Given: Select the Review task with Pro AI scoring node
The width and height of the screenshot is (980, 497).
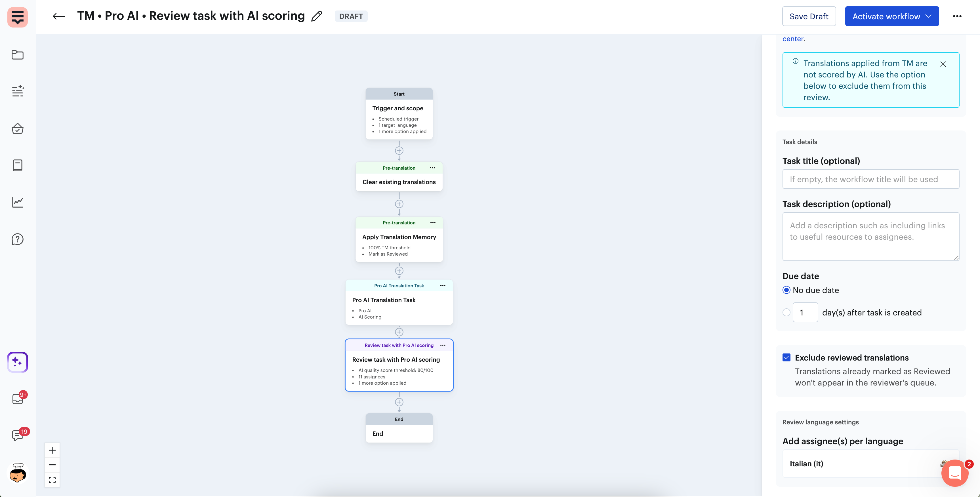Looking at the screenshot, I should coord(399,365).
